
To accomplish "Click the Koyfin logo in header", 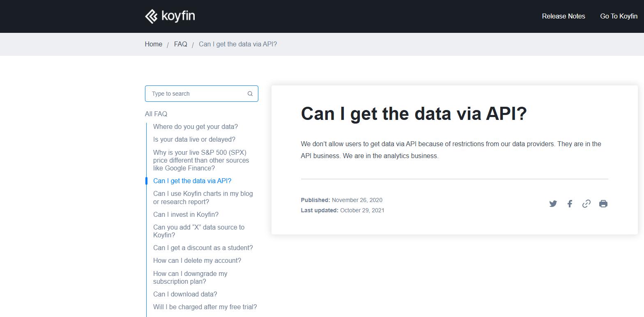I will 170,16.
